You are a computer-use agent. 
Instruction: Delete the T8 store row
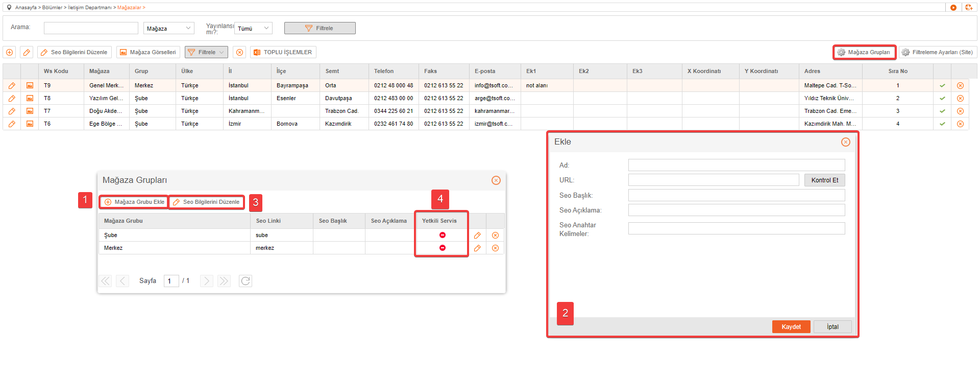960,98
